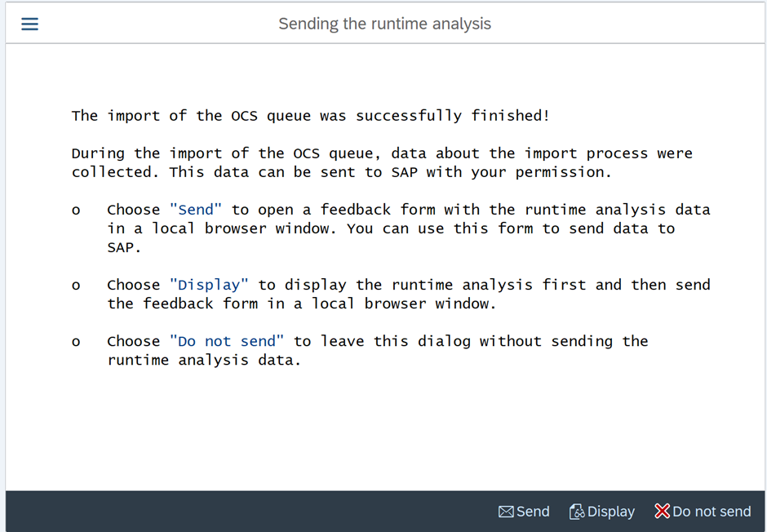Click the envelope icon beside Send

click(506, 512)
